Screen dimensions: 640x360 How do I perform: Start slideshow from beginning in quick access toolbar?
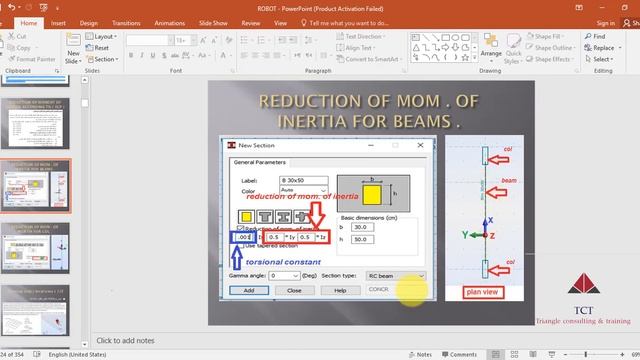pos(44,7)
